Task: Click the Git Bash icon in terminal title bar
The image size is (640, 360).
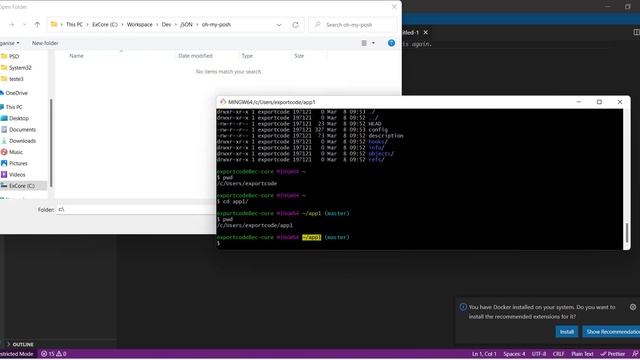Action: [222, 102]
